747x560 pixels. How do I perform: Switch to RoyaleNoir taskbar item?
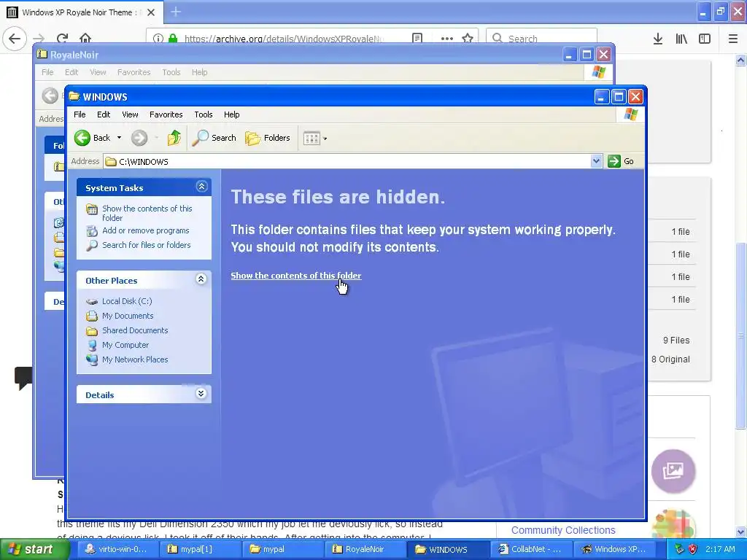(x=365, y=549)
